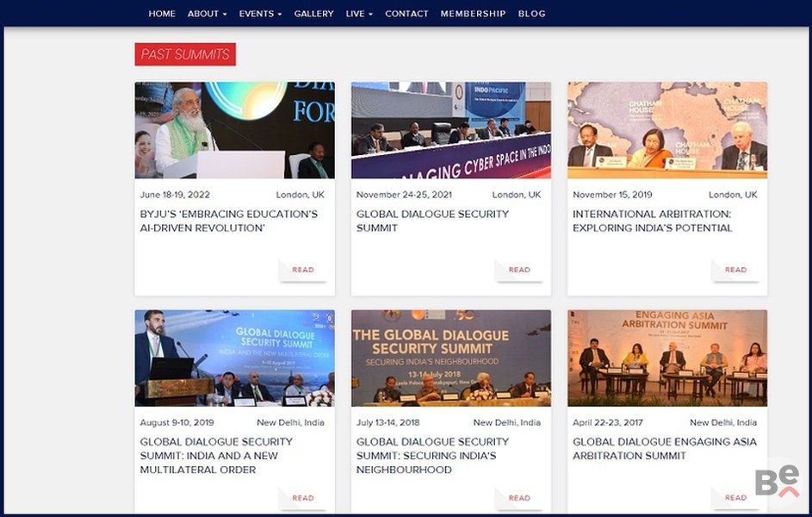Open Global Dialogue Security Summit: Securing India's Neighbourhood title
Viewport: 812px width, 517px height.
tap(432, 456)
